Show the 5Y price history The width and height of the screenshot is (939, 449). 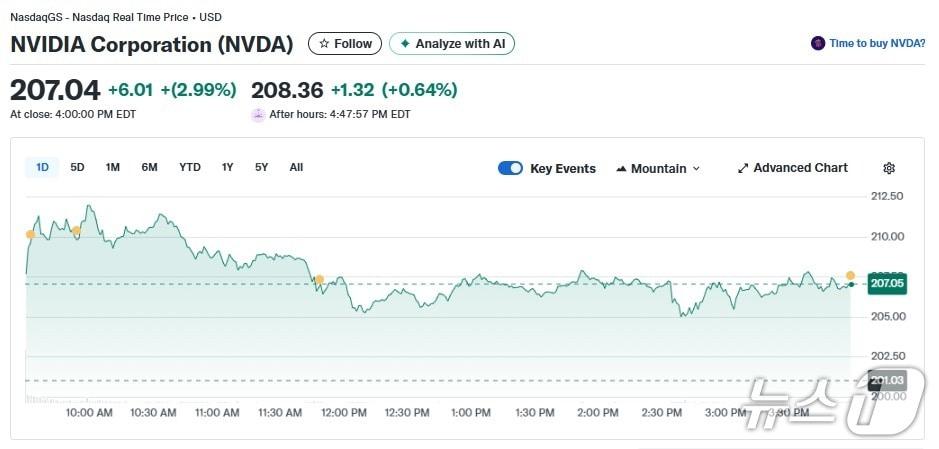pyautogui.click(x=261, y=167)
